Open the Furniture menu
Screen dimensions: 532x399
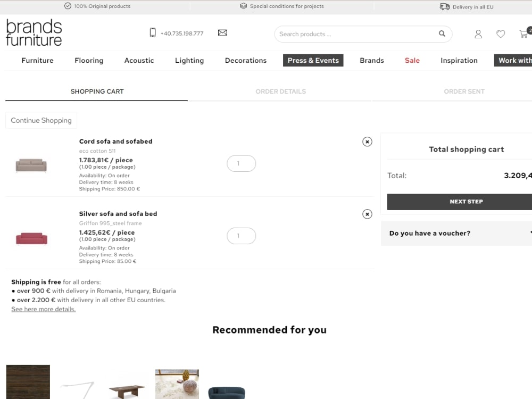tap(38, 61)
